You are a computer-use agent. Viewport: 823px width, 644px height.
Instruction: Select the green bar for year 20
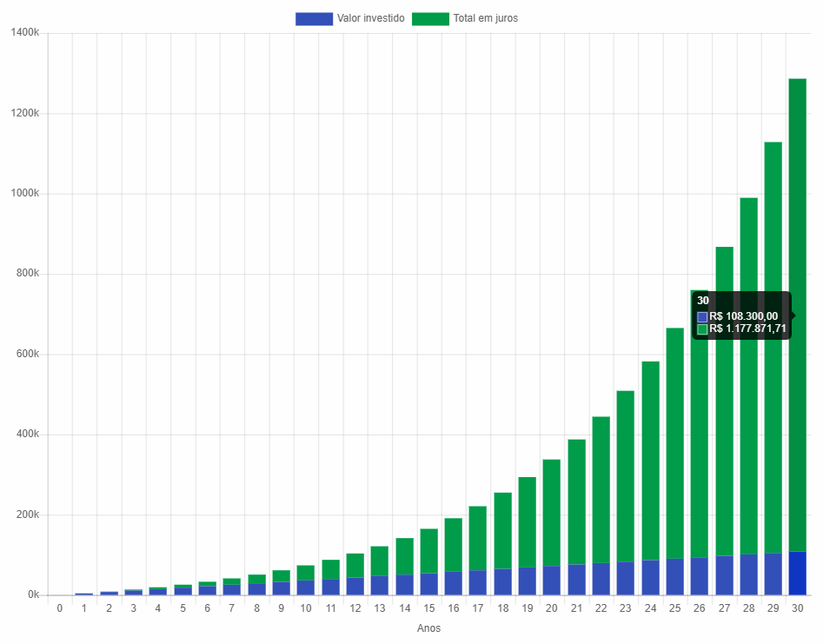coord(552,513)
